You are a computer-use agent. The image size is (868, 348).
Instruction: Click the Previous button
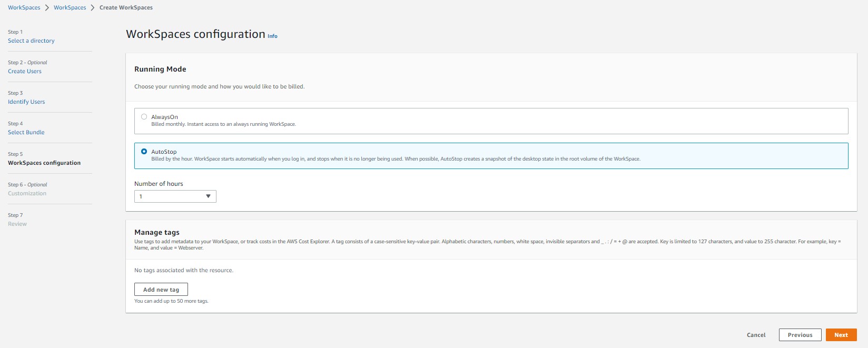click(800, 335)
